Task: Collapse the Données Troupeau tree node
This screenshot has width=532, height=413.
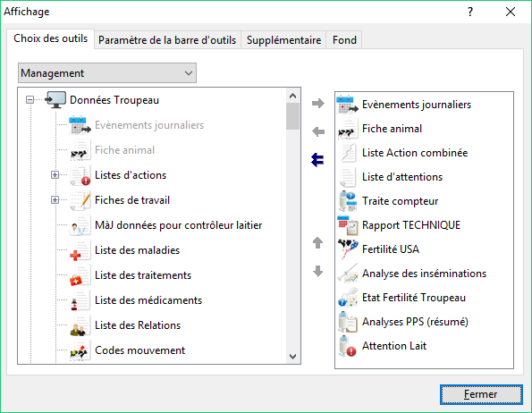Action: (x=30, y=100)
